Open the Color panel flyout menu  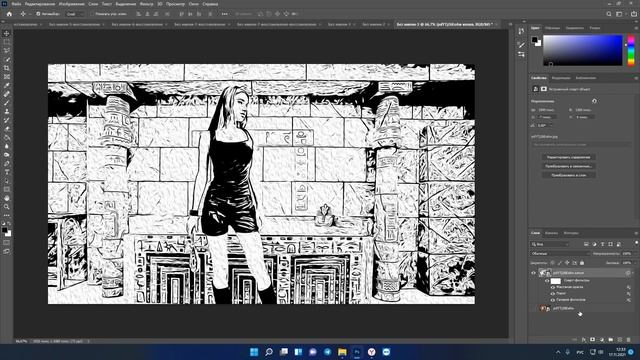(x=636, y=28)
